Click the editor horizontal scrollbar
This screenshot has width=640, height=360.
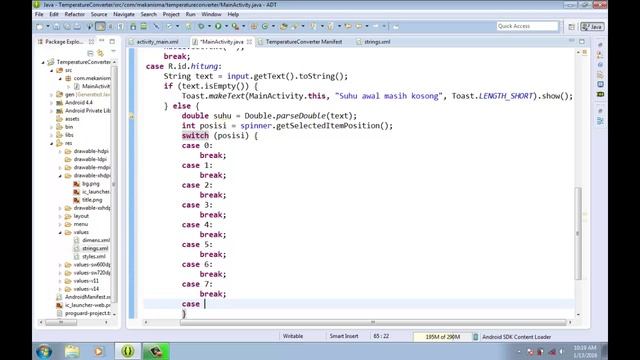373,322
